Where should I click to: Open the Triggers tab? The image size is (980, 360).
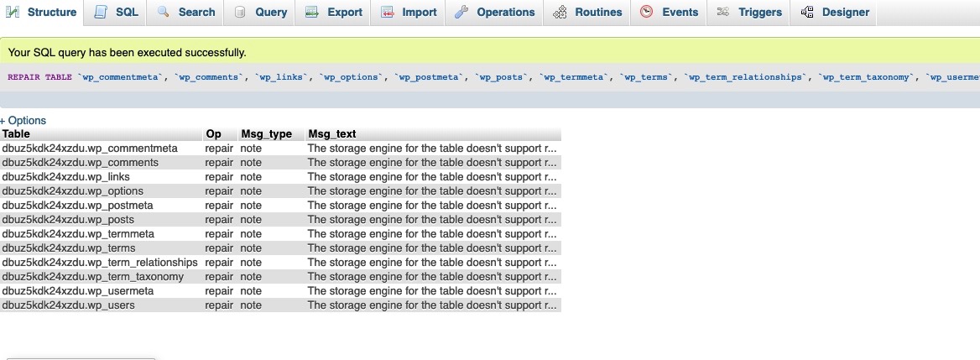coord(759,12)
